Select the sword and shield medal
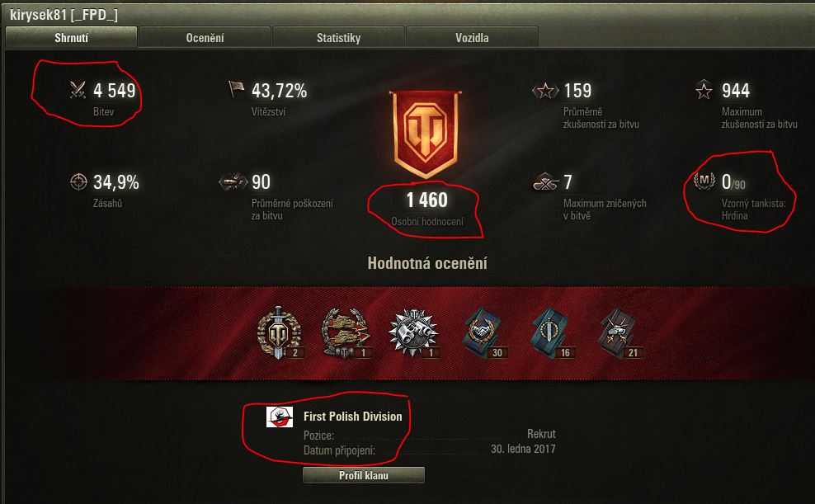815x504 pixels. tap(279, 333)
